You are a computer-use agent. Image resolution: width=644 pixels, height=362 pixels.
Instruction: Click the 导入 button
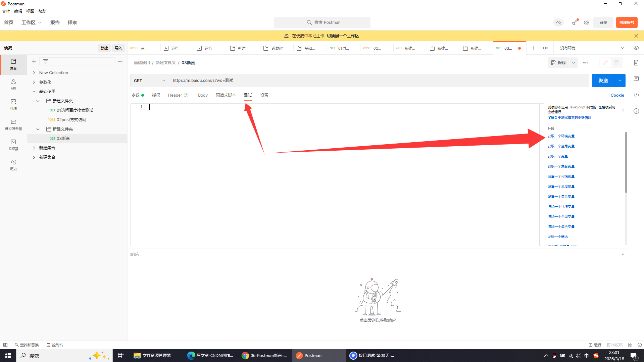point(118,48)
